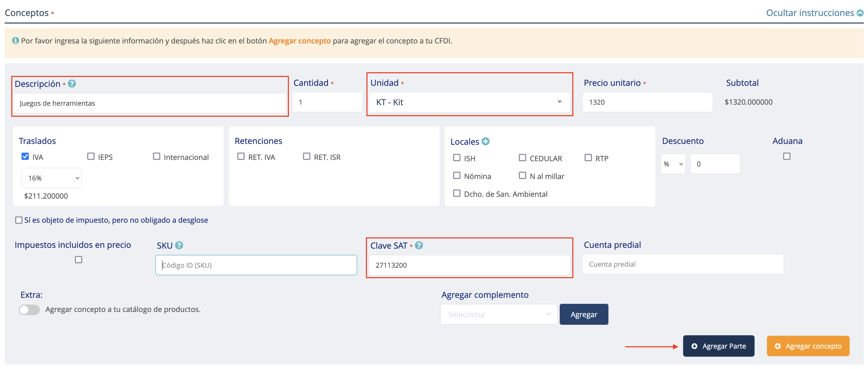
Task: Click the Descripción input field
Action: 150,103
